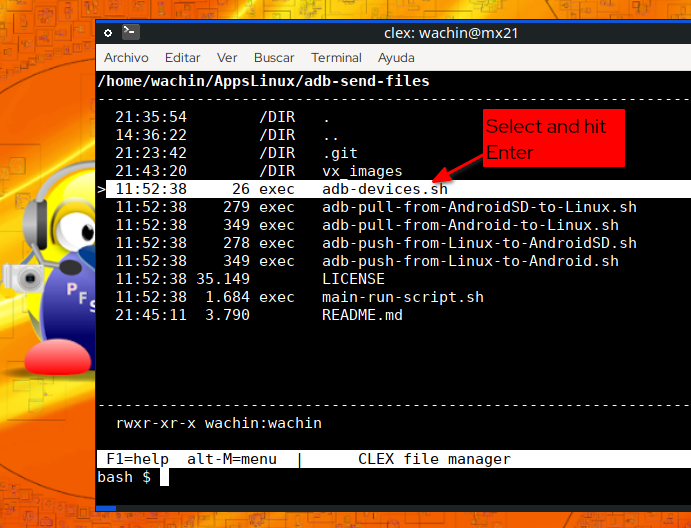Select adb-pull-from-Android-to-Linux.sh file

tap(394, 225)
